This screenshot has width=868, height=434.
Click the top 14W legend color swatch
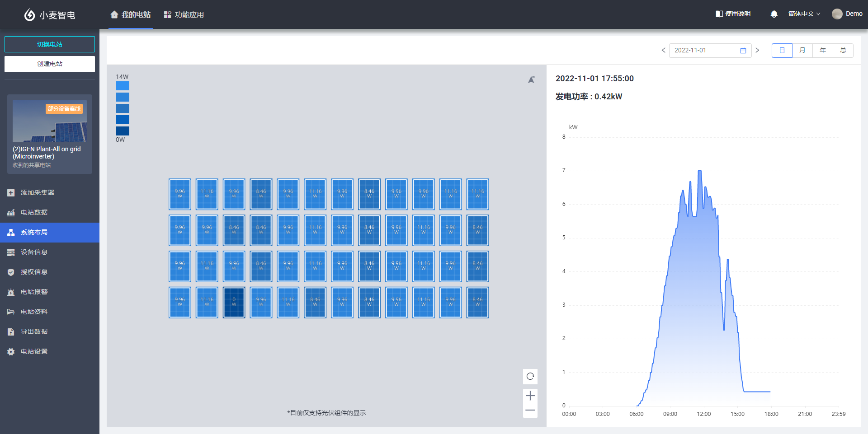[123, 86]
